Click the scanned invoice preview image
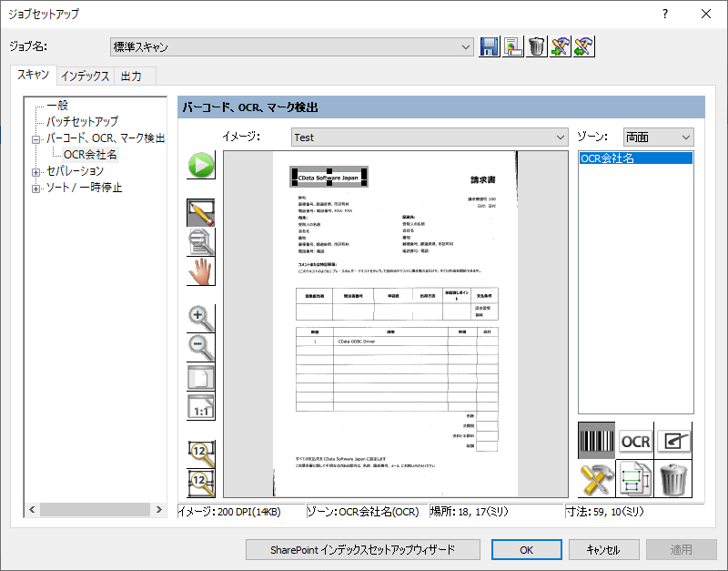Viewport: 728px width, 571px height. pyautogui.click(x=396, y=324)
